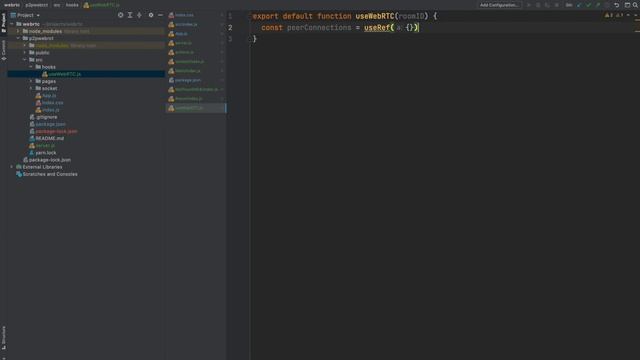Click roomID parameter in code
This screenshot has height=360, width=640.
click(x=411, y=16)
